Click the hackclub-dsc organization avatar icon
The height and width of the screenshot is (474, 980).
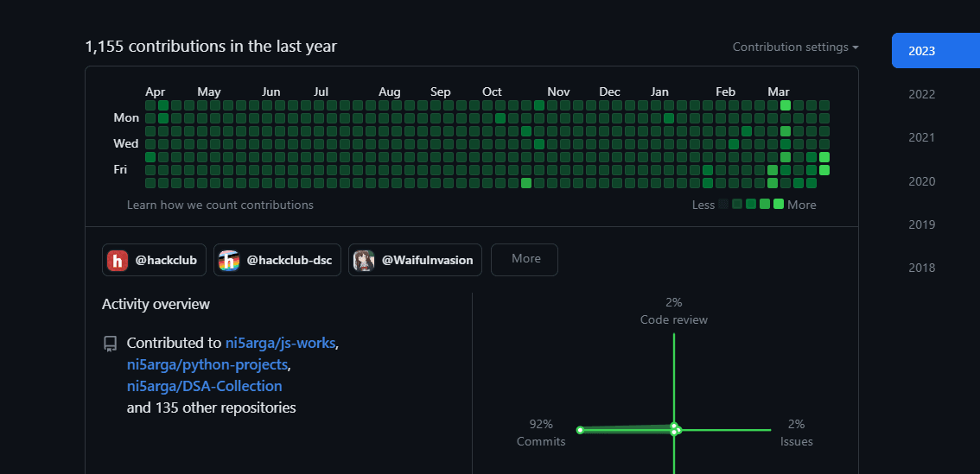click(x=229, y=260)
